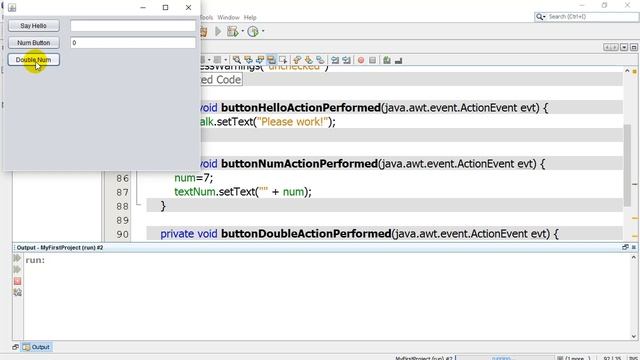Click the status bar running progress bar
The width and height of the screenshot is (640, 360).
click(505, 358)
